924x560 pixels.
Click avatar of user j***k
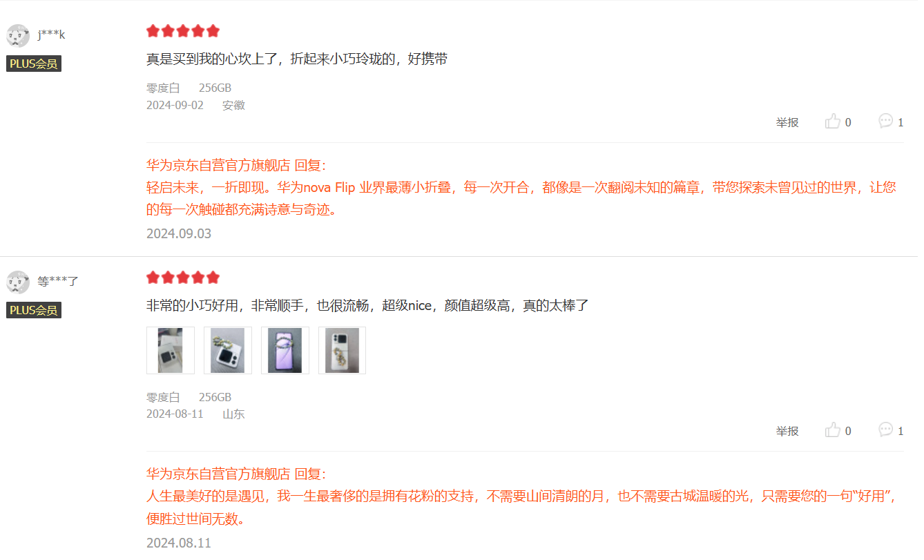point(18,35)
